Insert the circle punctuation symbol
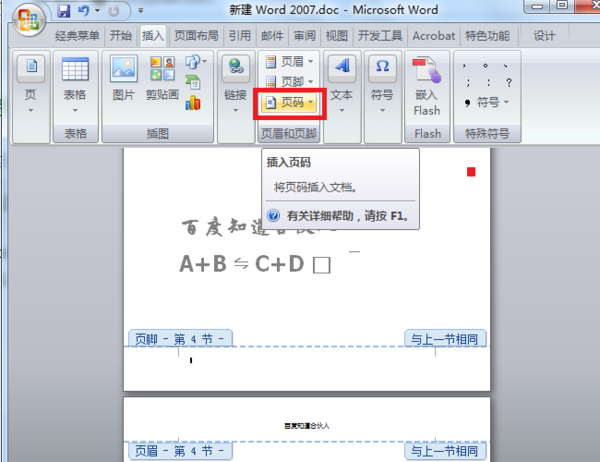Image resolution: width=600 pixels, height=462 pixels. tap(485, 65)
